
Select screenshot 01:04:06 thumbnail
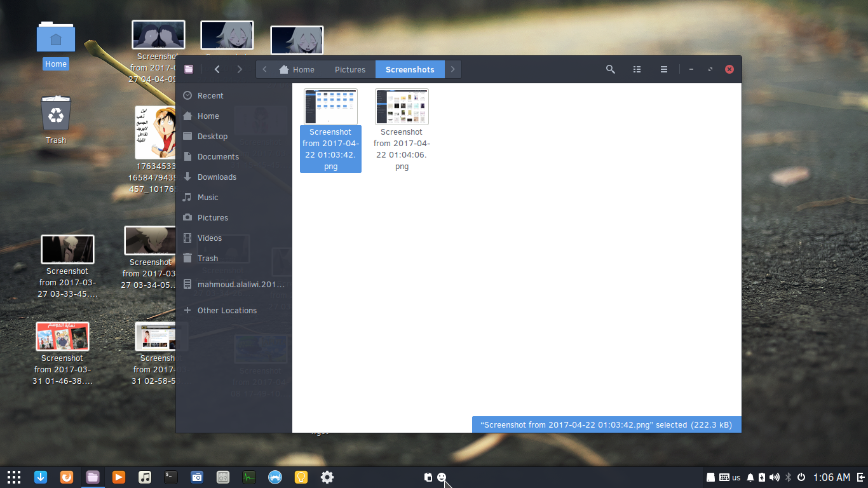[x=402, y=106]
